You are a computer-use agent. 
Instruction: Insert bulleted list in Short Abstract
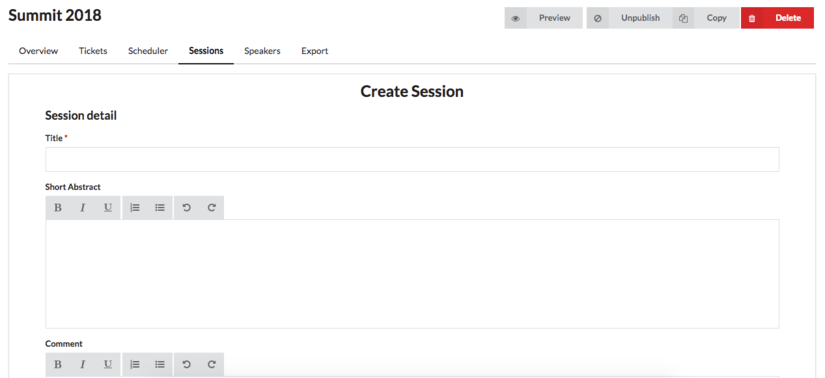click(x=160, y=207)
